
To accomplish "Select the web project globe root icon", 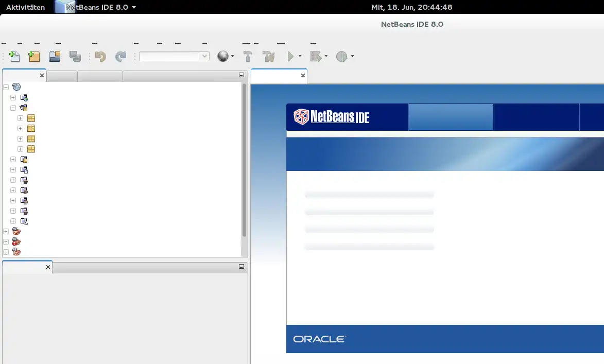I will pos(16,87).
